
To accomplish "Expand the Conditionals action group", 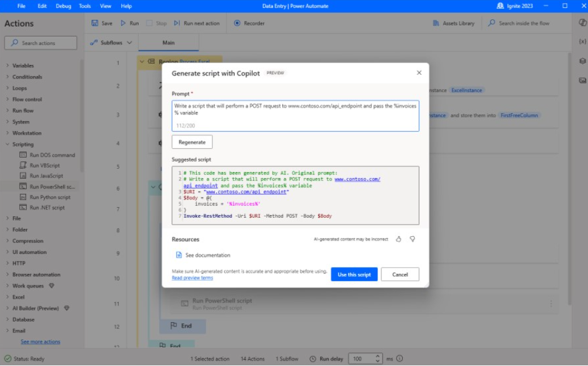I will point(7,77).
